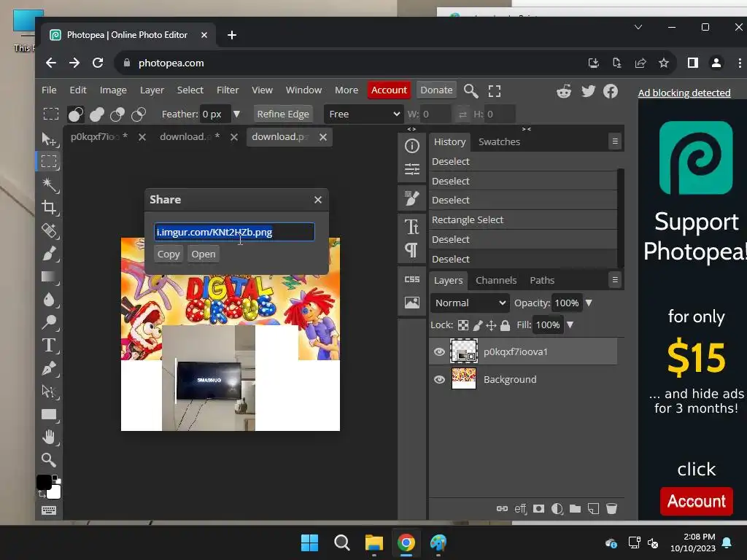Hide the p0kqxf7ioova1 layer
This screenshot has height=560, width=747.
point(439,352)
